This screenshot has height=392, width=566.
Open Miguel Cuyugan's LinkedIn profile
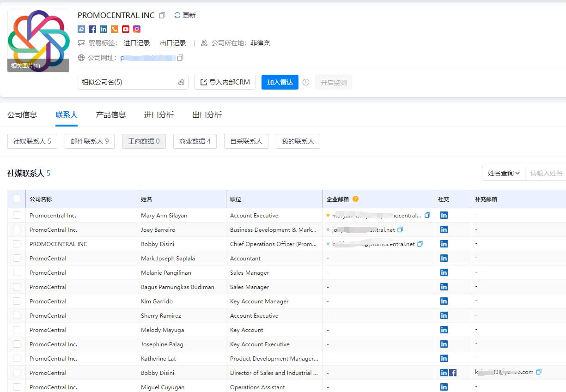click(444, 387)
